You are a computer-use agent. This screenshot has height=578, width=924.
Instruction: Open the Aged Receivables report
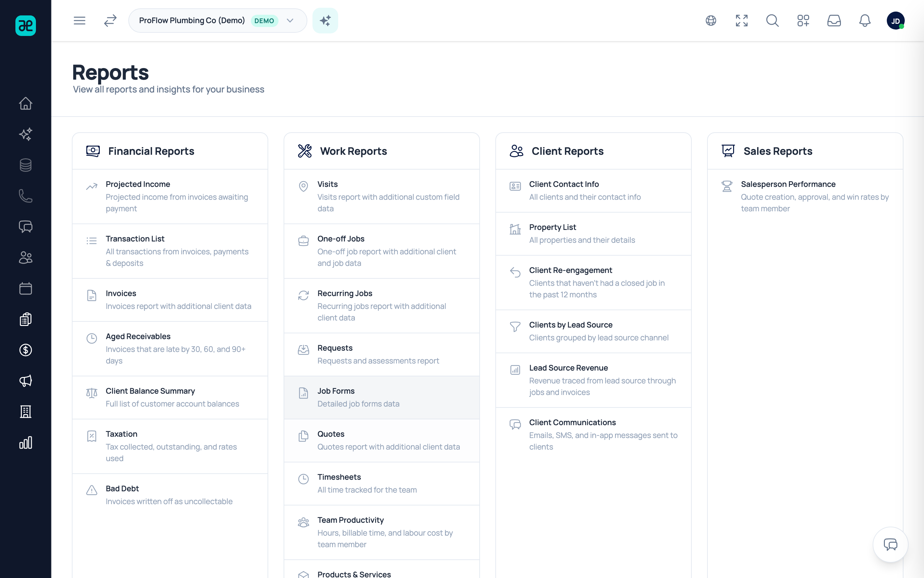point(170,349)
